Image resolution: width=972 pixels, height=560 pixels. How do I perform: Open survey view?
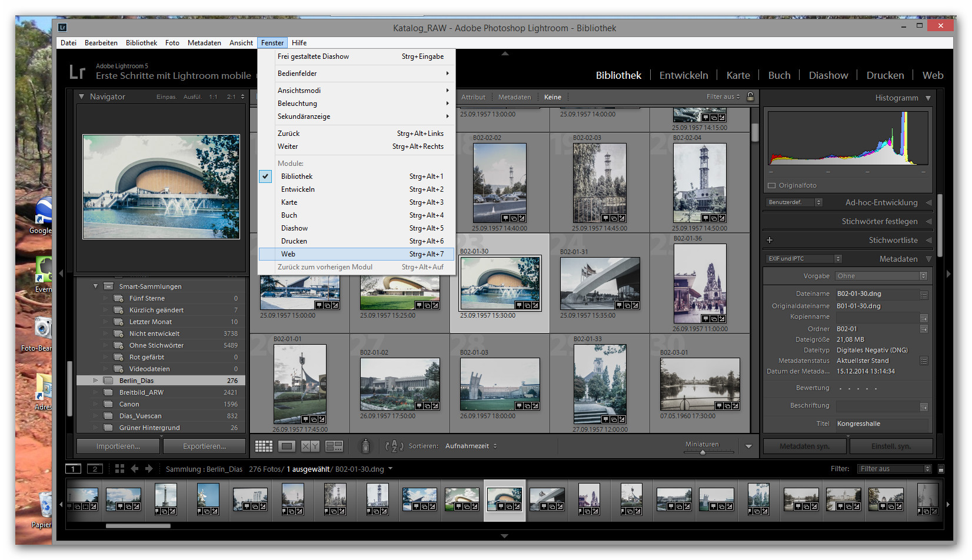pyautogui.click(x=334, y=446)
